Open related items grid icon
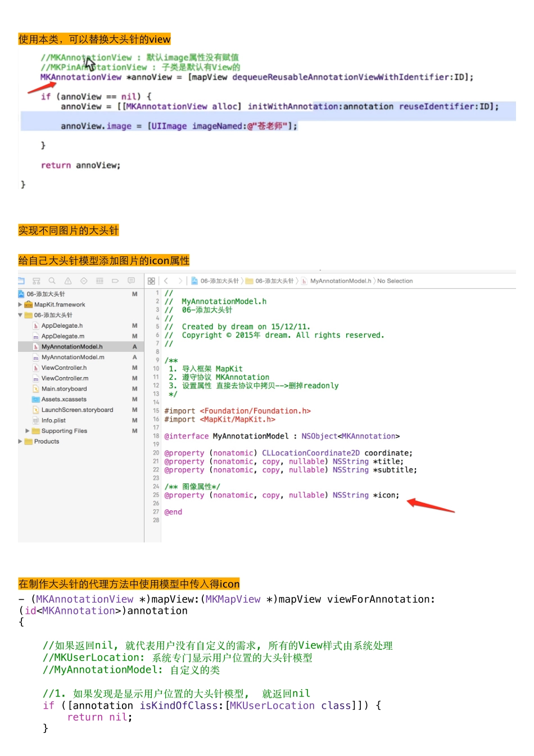The image size is (534, 756). click(151, 280)
